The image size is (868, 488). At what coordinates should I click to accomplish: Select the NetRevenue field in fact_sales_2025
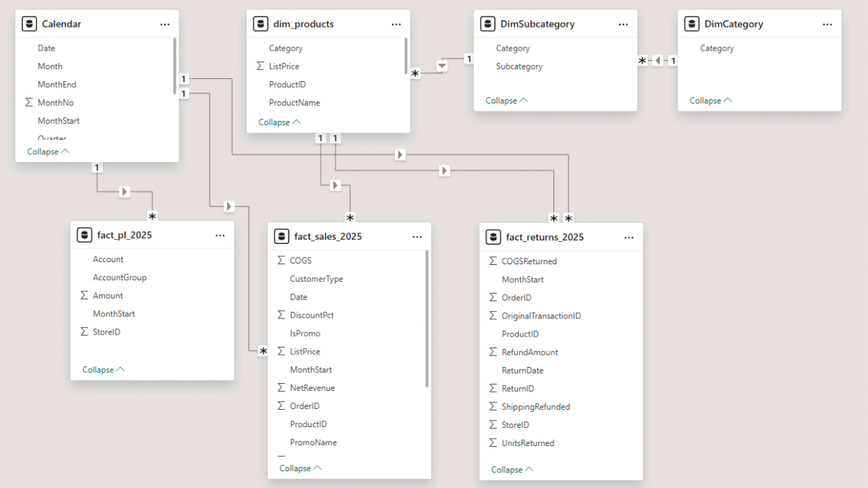click(312, 388)
